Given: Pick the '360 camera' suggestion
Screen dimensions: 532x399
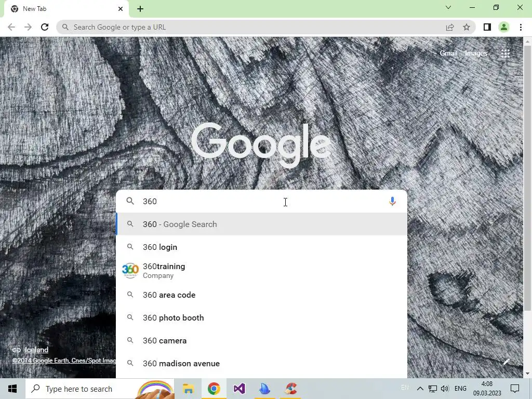Looking at the screenshot, I should click(262, 341).
